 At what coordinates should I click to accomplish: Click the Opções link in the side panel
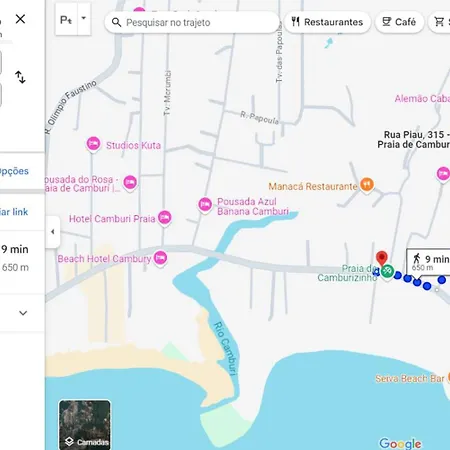tap(14, 171)
